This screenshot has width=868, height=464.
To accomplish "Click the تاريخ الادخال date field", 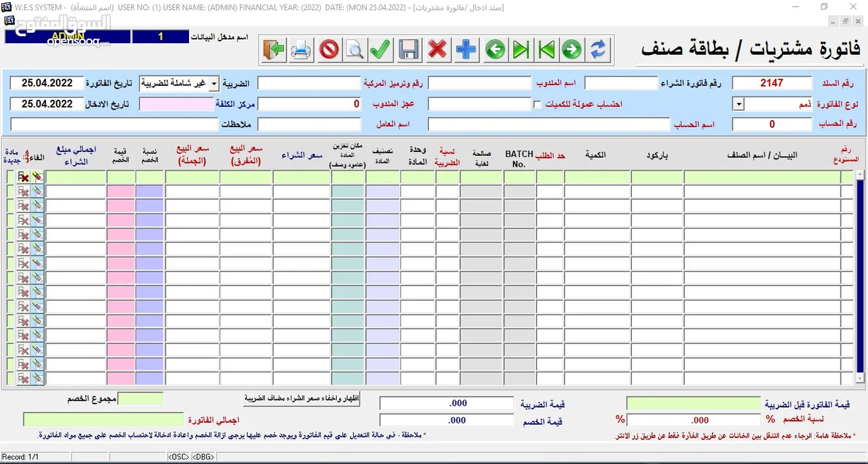I will click(47, 104).
